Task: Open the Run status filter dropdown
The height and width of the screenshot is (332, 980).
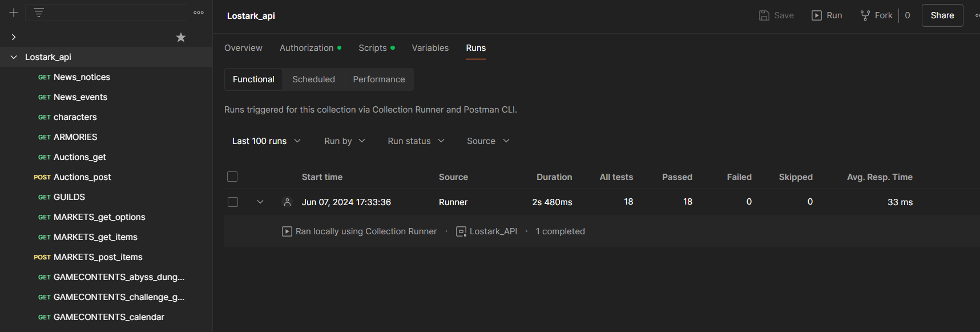Action: [x=416, y=141]
